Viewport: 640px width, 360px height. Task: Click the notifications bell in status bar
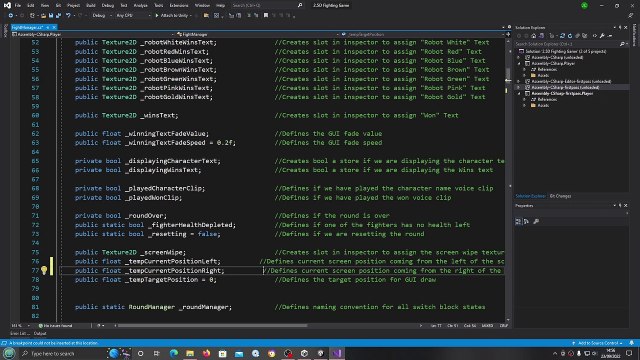pos(631,343)
